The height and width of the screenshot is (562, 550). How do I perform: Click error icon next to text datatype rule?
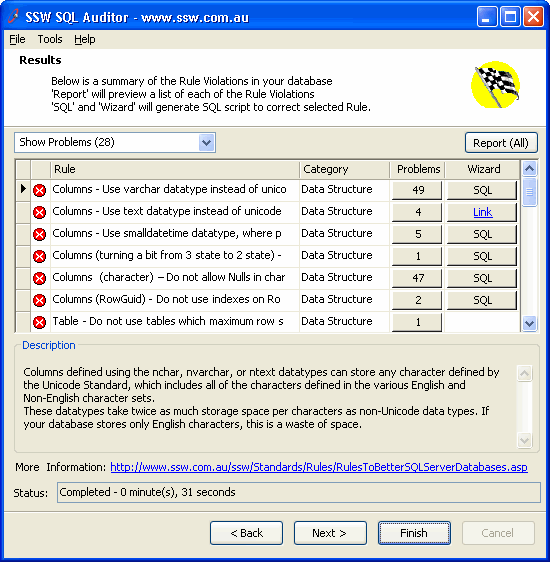[x=39, y=212]
